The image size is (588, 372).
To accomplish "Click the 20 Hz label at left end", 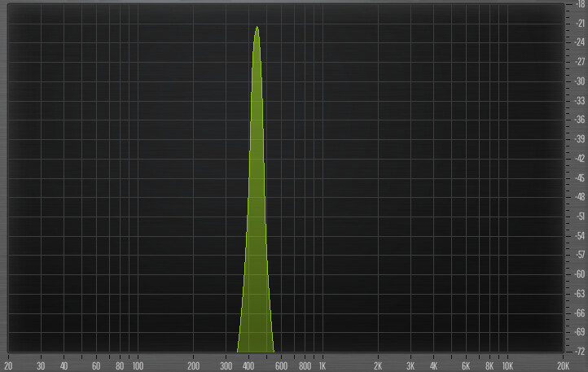I will click(x=9, y=366).
